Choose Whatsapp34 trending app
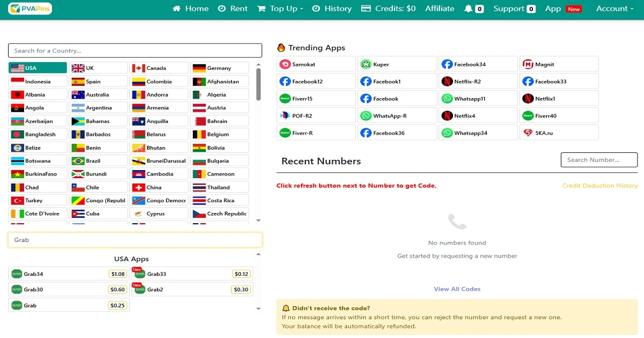The width and height of the screenshot is (644, 338). (x=478, y=133)
